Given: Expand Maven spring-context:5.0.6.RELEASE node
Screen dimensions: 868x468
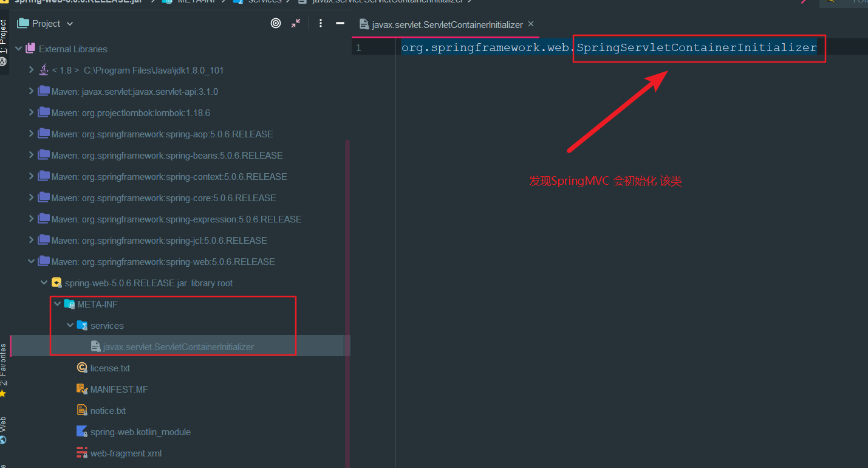Looking at the screenshot, I should click(x=31, y=176).
